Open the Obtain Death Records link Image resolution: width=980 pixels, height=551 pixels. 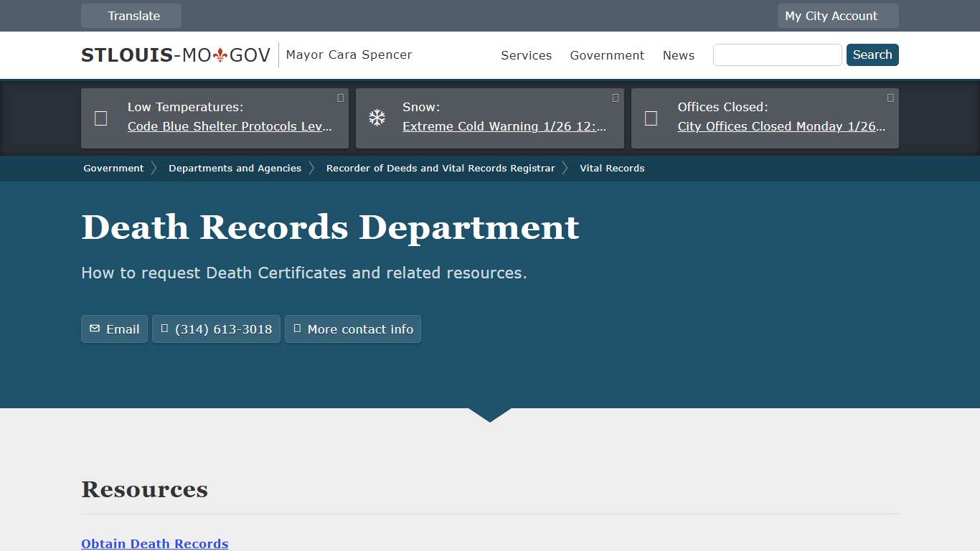pyautogui.click(x=154, y=544)
